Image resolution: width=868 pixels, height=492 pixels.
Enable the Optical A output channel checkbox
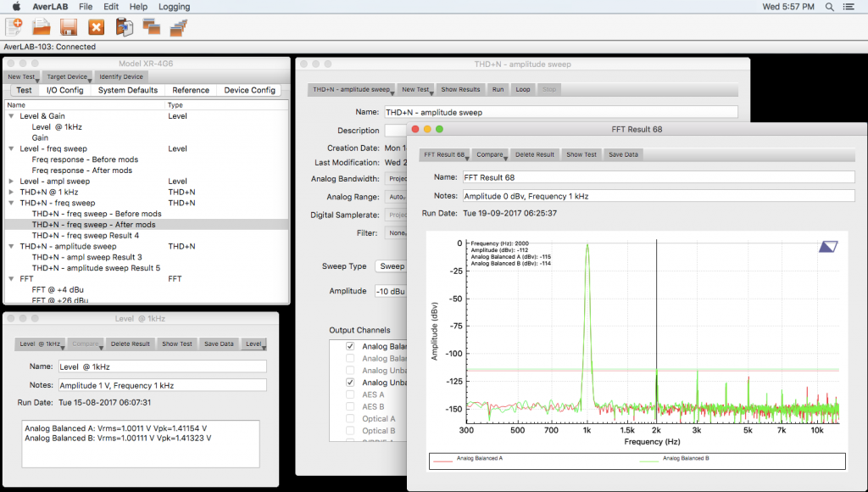350,419
